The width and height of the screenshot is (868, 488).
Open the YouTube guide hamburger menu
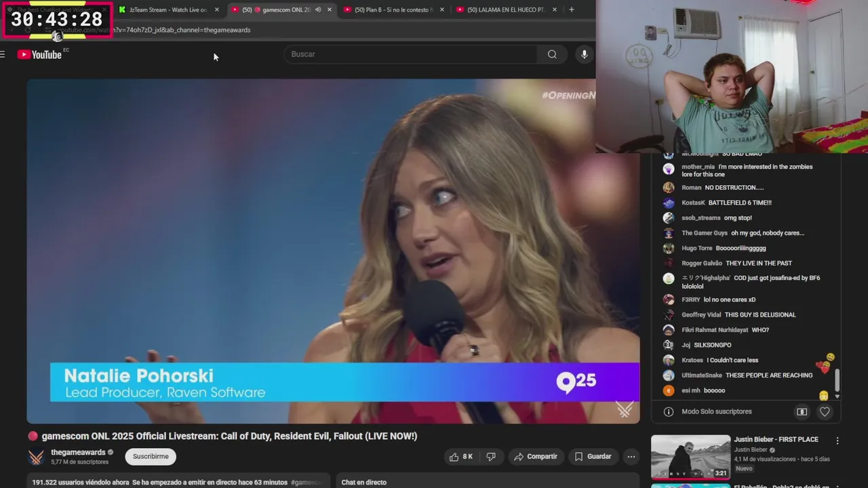(x=3, y=54)
